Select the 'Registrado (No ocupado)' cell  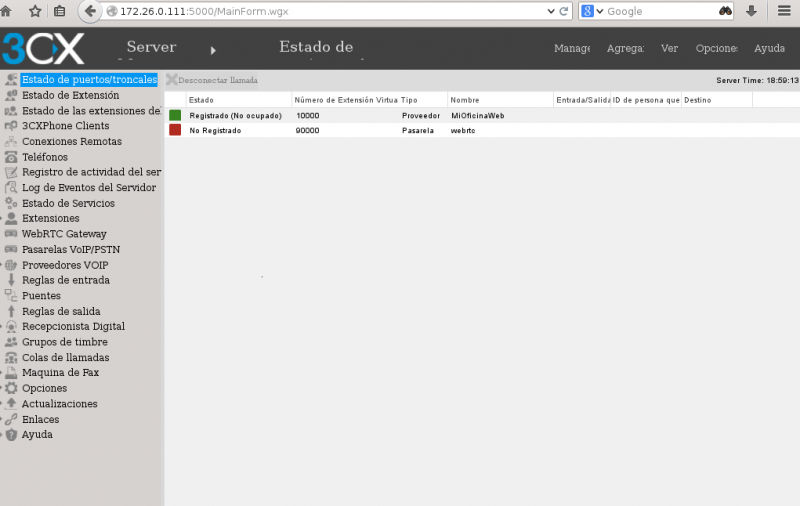pos(235,116)
